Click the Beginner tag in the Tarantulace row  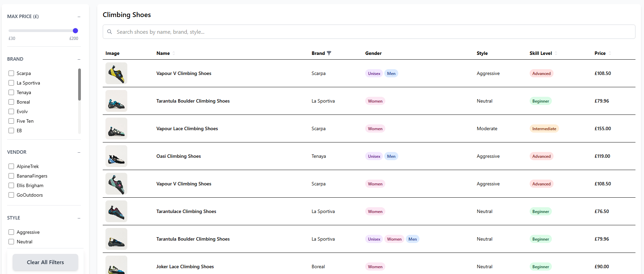[x=541, y=211]
